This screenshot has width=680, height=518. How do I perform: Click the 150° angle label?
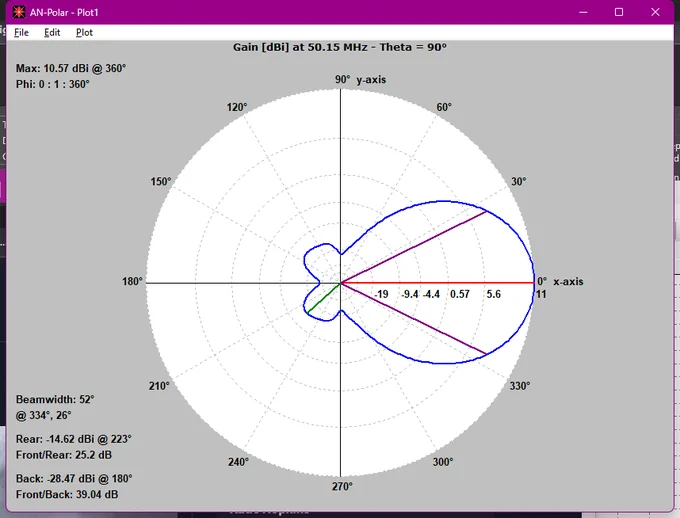tap(161, 181)
